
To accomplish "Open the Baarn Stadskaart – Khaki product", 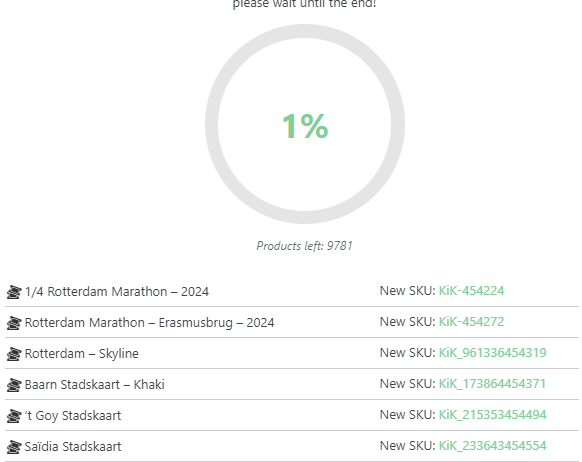I will [94, 384].
